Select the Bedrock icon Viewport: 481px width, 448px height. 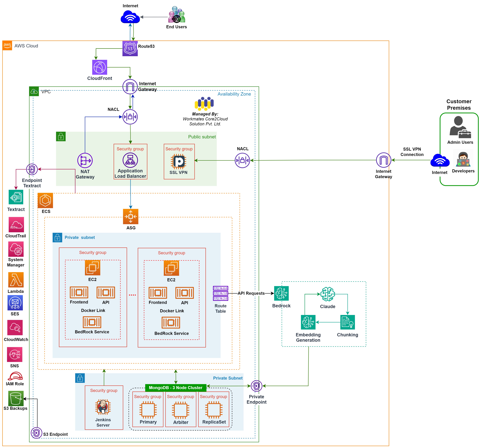(281, 293)
